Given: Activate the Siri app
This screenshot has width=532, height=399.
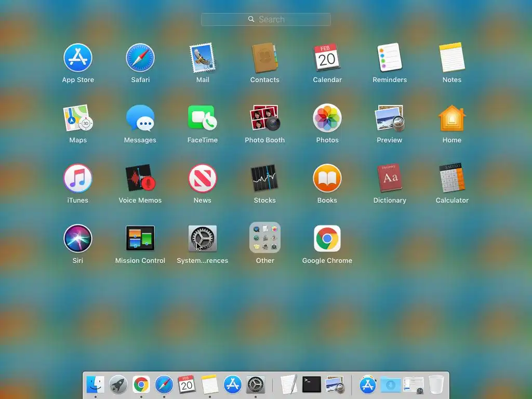Looking at the screenshot, I should pos(78,238).
